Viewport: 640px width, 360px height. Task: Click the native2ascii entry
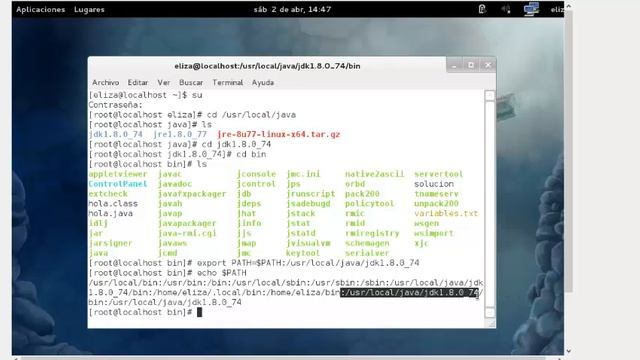(x=374, y=174)
